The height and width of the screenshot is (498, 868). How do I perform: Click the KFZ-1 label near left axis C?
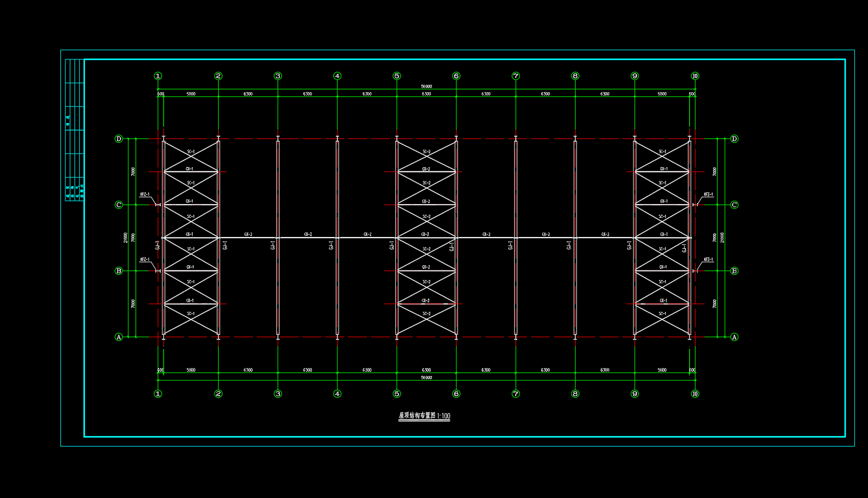point(145,195)
